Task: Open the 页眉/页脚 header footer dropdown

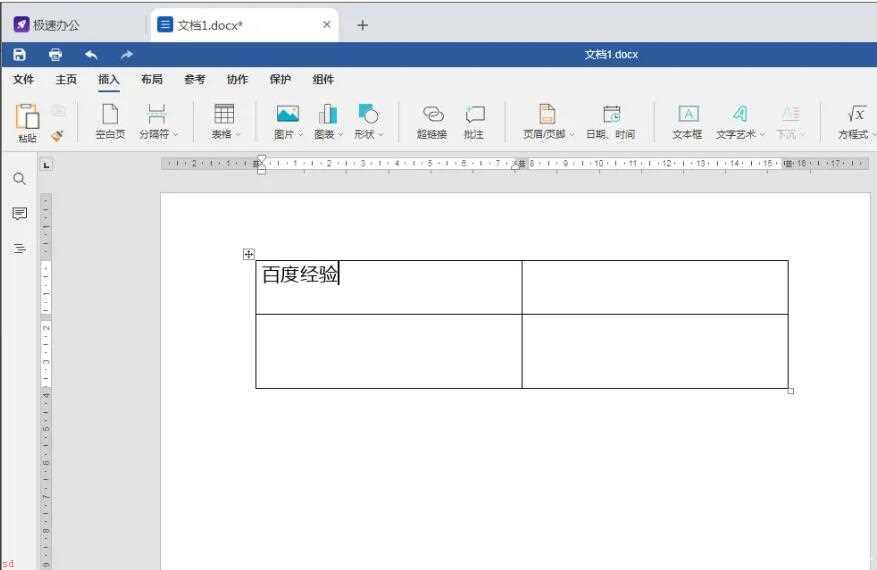Action: (x=548, y=121)
